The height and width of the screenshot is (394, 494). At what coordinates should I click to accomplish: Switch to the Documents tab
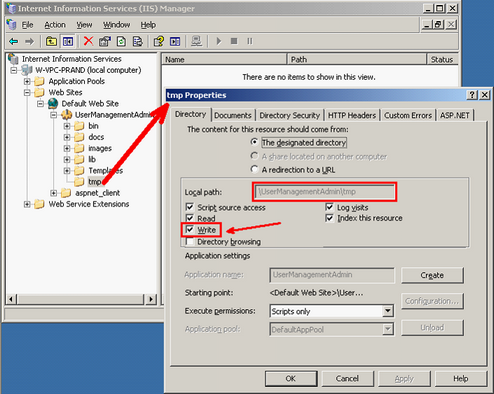click(233, 115)
